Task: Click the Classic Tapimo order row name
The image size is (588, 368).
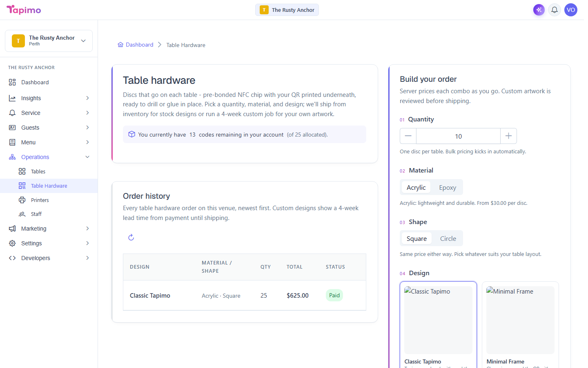Action: coord(150,295)
